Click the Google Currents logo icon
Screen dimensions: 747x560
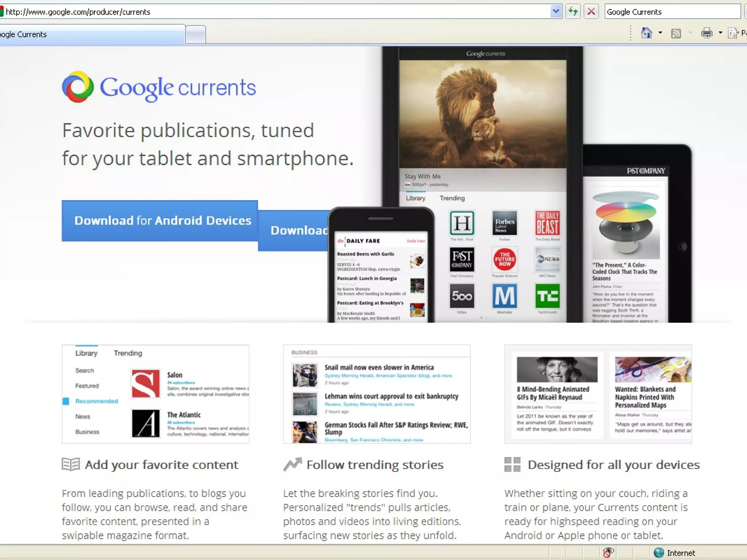coord(78,87)
